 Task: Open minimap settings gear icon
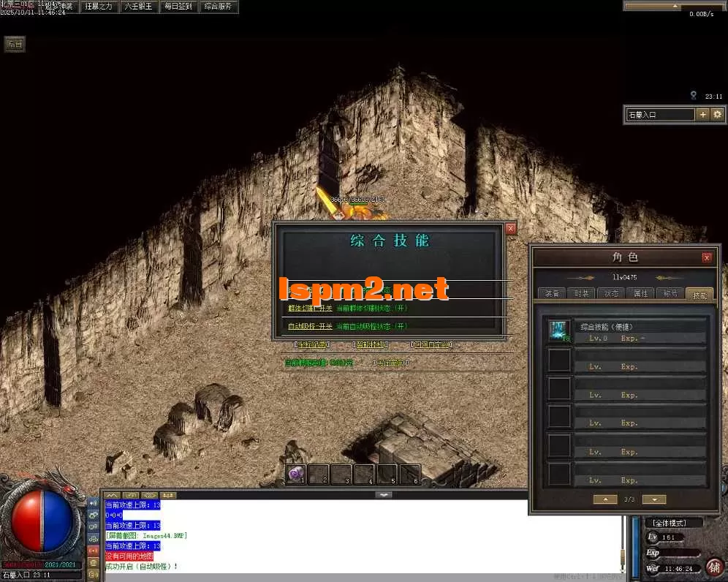pyautogui.click(x=717, y=114)
